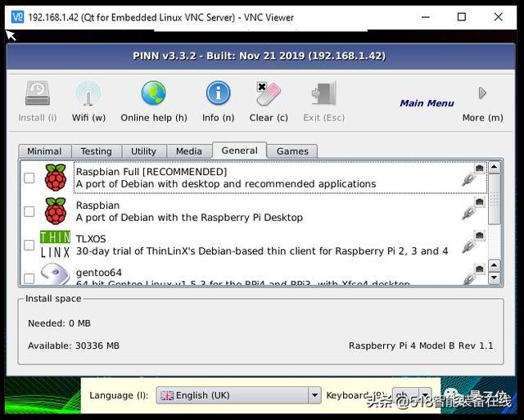Tick the plain Raspbian checkbox
The width and height of the screenshot is (524, 420).
coord(29,211)
